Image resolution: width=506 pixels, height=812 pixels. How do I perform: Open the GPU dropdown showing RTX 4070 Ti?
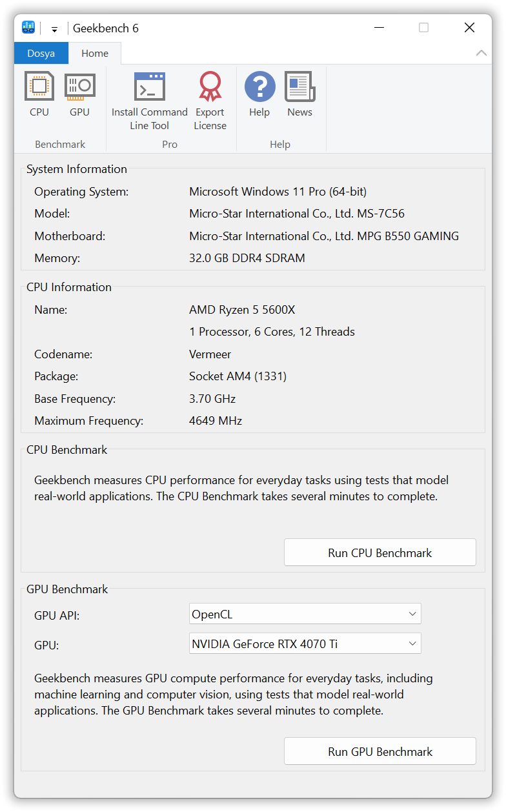305,644
